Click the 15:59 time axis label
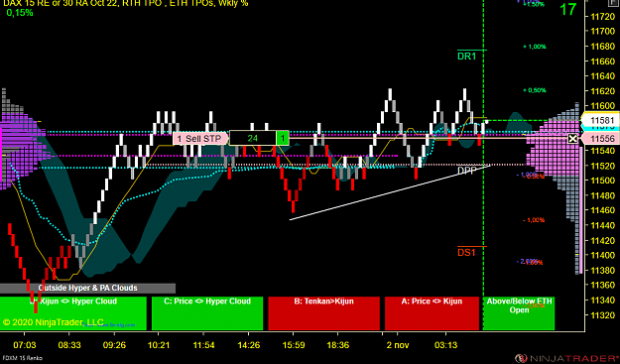Image resolution: width=620 pixels, height=364 pixels. pyautogui.click(x=293, y=345)
